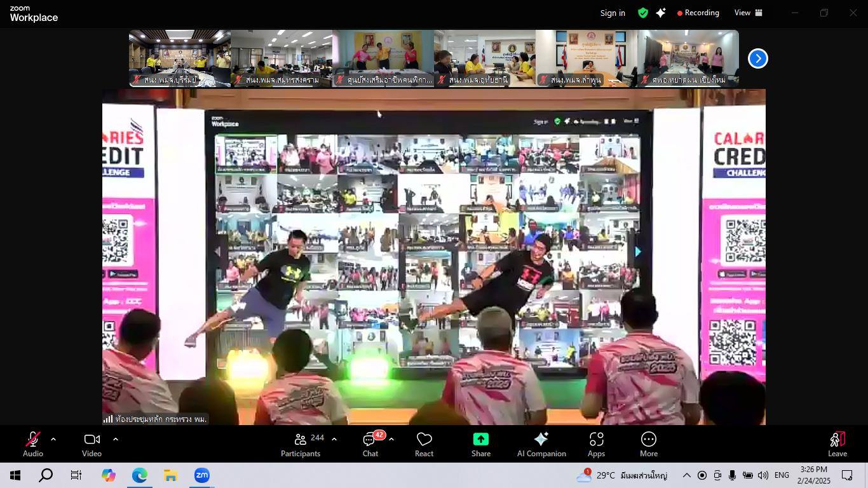The height and width of the screenshot is (488, 868).
Task: Open the Chat panel
Action: [x=370, y=444]
